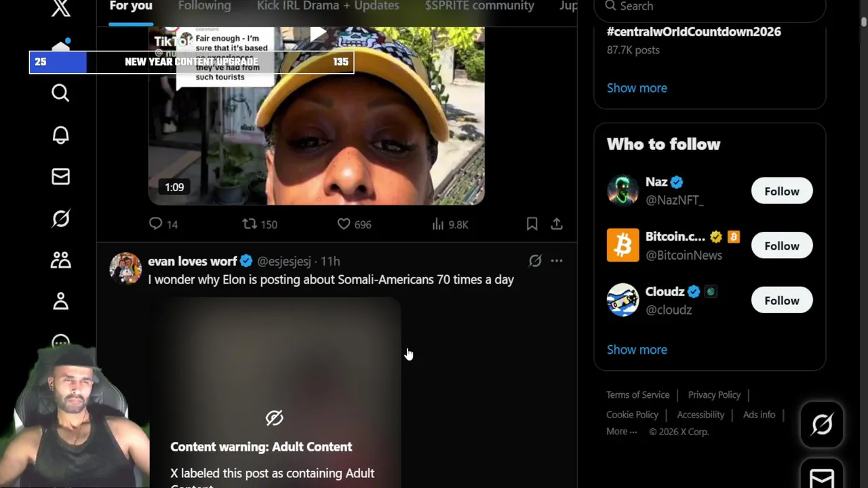
Task: Open Explore search in sidebar
Action: (x=60, y=93)
